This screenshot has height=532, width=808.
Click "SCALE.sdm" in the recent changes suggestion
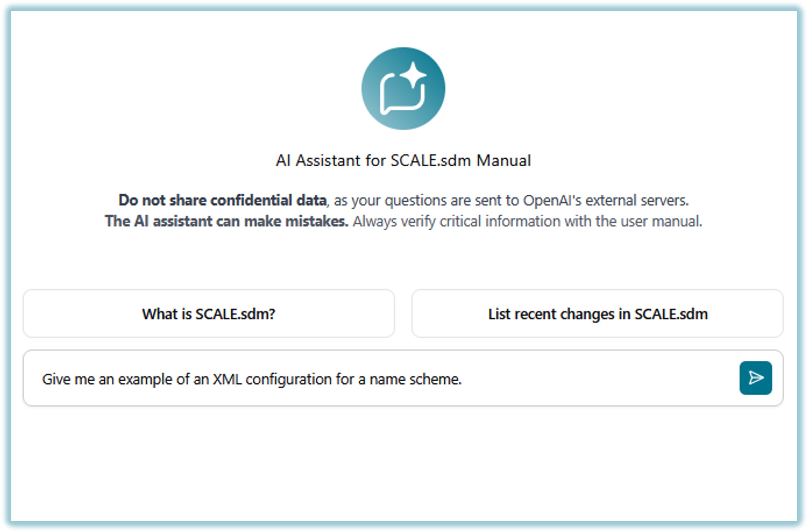point(671,314)
